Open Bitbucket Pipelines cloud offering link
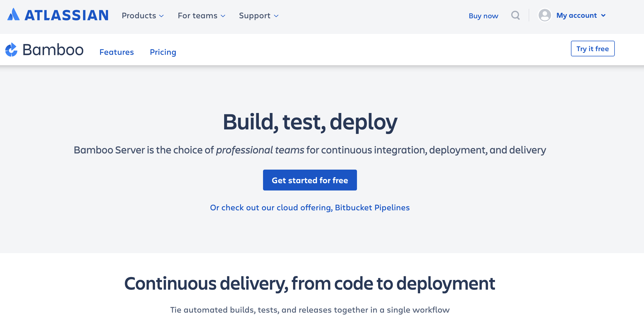This screenshot has height=334, width=644. click(310, 207)
